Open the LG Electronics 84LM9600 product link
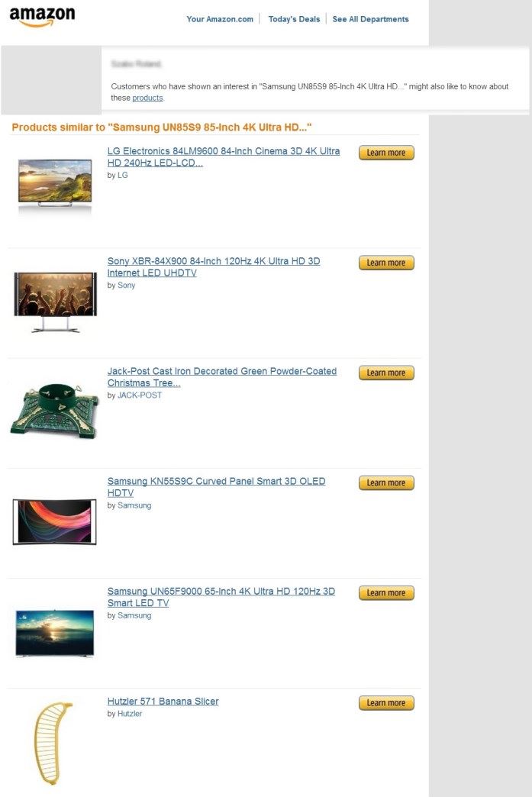This screenshot has height=797, width=532. (x=224, y=156)
